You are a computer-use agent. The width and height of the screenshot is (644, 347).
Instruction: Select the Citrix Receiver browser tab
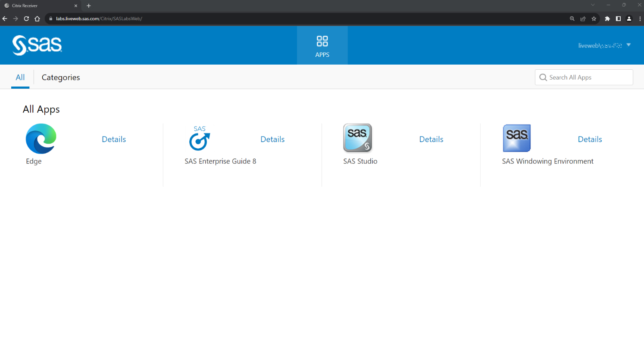(41, 6)
